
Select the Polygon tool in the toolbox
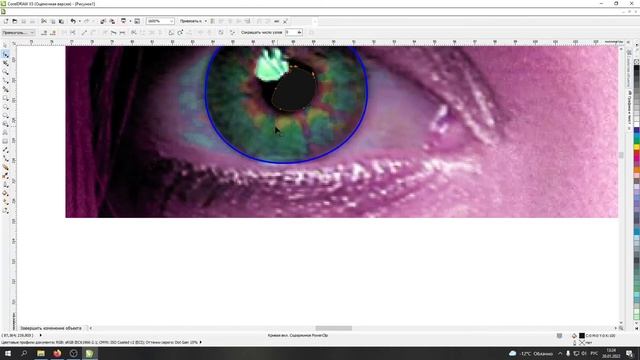pyautogui.click(x=5, y=116)
